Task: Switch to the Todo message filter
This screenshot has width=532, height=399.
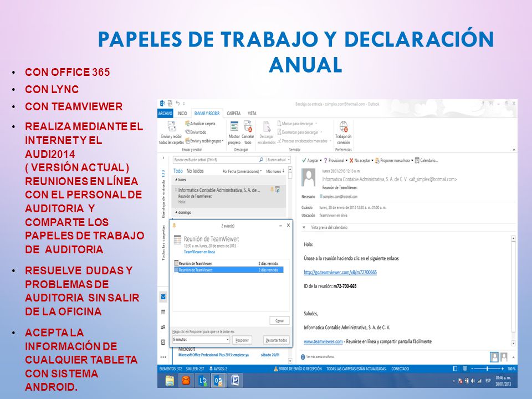Action: tap(178, 171)
